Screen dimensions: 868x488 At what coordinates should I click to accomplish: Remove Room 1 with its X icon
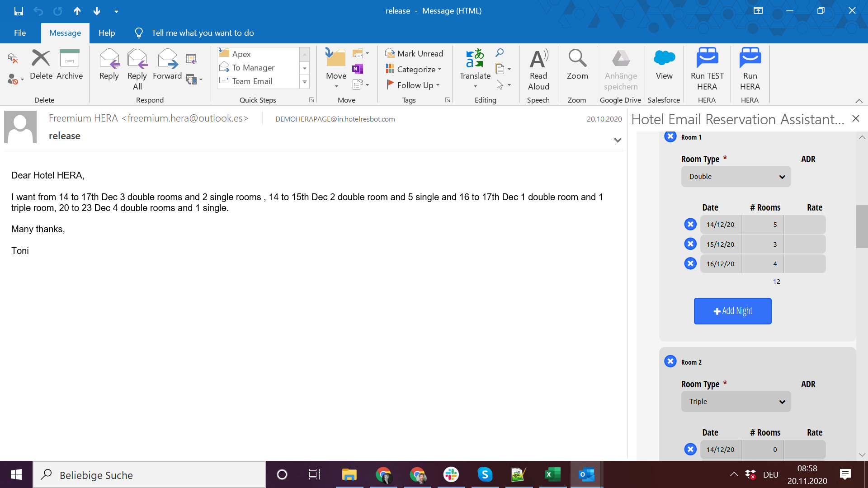pyautogui.click(x=670, y=136)
